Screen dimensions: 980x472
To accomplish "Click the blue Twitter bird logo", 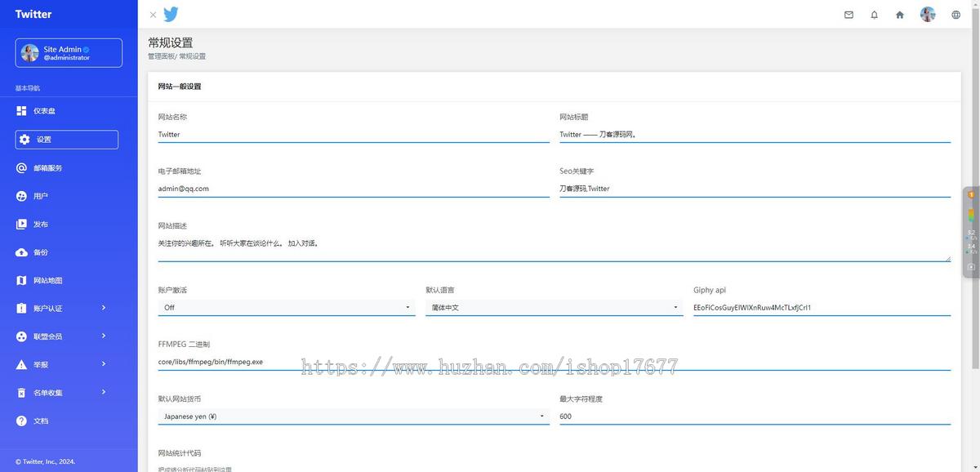I will pyautogui.click(x=171, y=14).
